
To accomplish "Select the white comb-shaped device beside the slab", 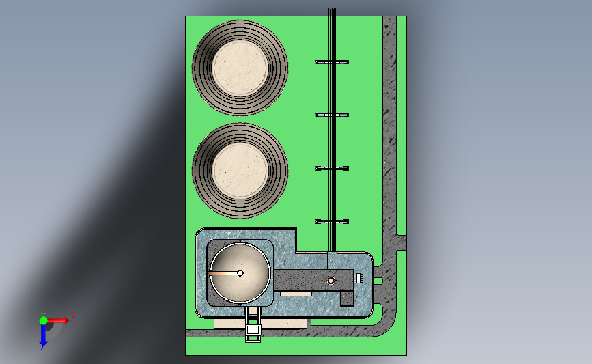I will (x=360, y=278).
